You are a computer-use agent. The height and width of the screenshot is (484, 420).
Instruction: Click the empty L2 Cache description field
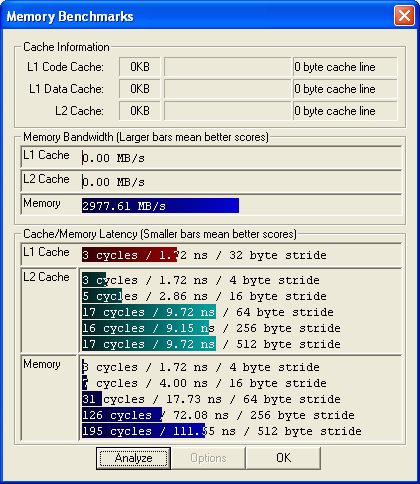click(228, 111)
